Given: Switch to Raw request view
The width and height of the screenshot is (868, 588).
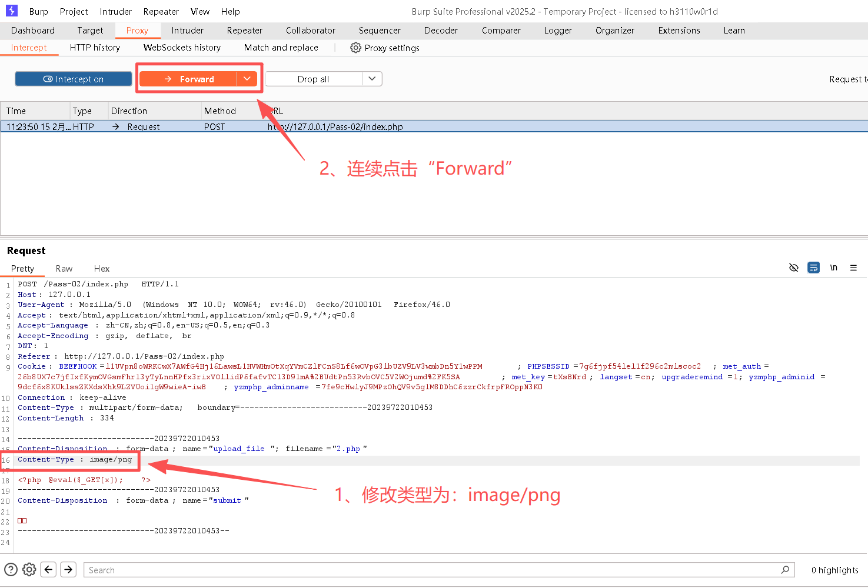Looking at the screenshot, I should click(x=64, y=269).
